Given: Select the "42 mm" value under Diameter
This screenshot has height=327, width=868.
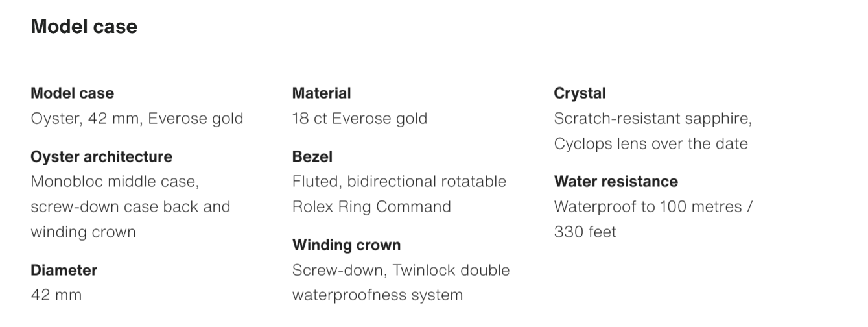Looking at the screenshot, I should point(56,295).
